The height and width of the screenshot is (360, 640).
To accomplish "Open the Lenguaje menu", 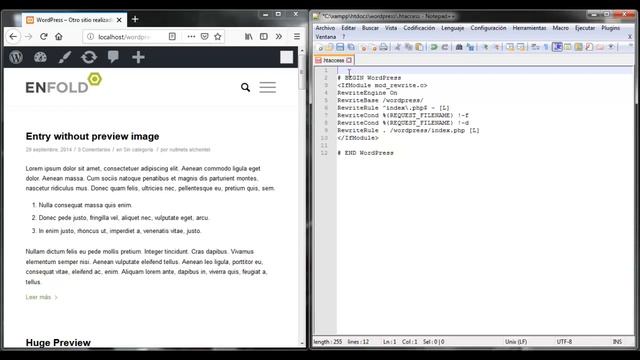I will 453,28.
